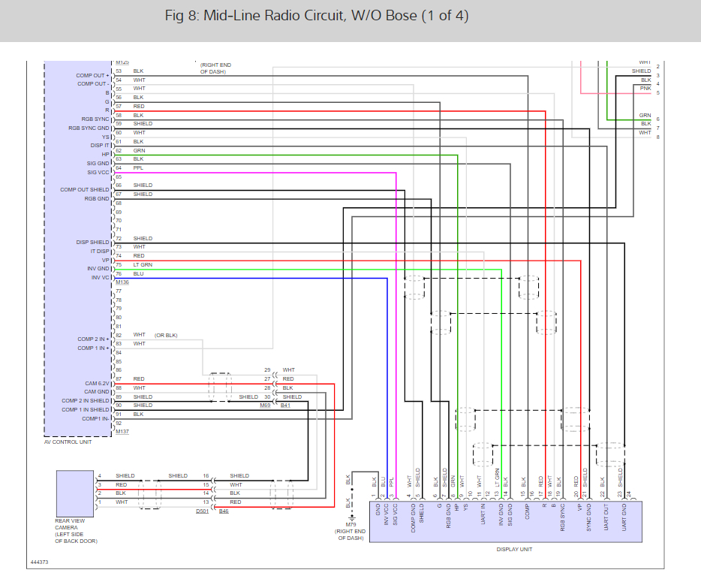Select SYNC GND label on display unit
Viewport: 701px width, 588px height.
pyautogui.click(x=588, y=517)
